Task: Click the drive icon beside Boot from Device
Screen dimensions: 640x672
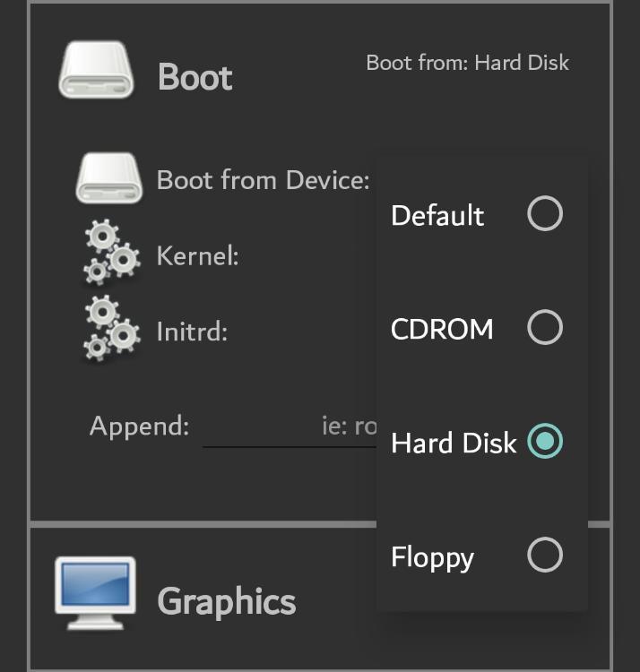Action: [x=108, y=178]
